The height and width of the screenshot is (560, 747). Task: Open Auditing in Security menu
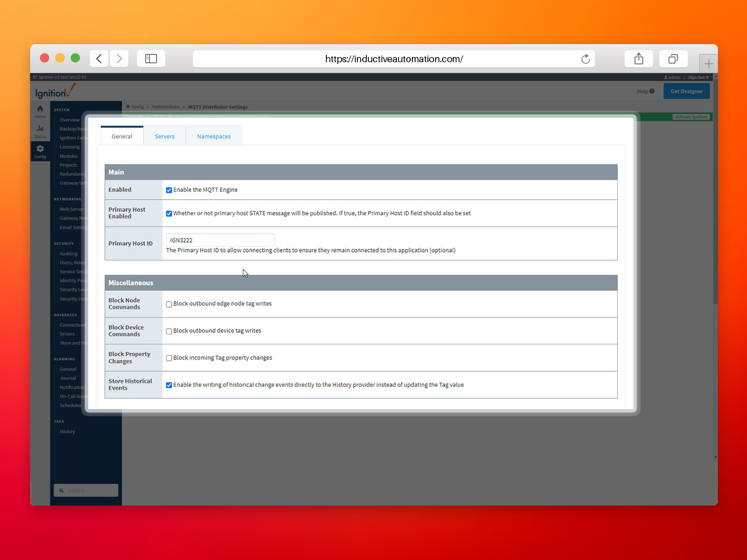(68, 254)
